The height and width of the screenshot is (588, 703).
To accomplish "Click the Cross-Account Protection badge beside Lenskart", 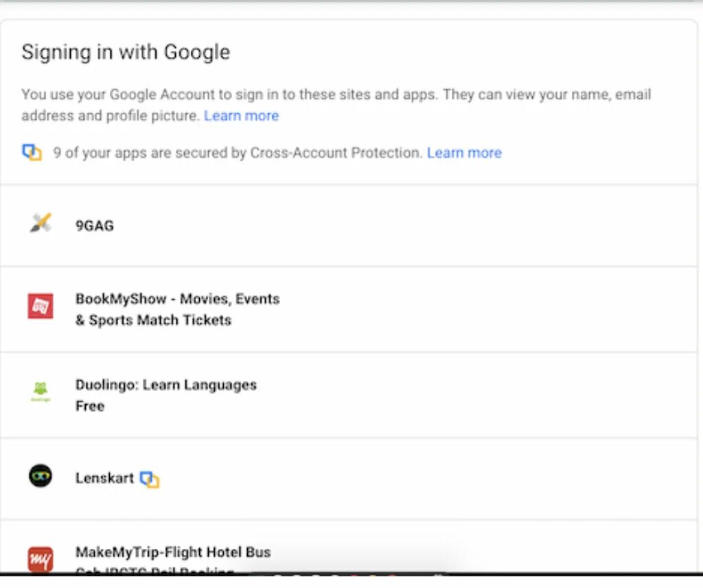I will (150, 479).
